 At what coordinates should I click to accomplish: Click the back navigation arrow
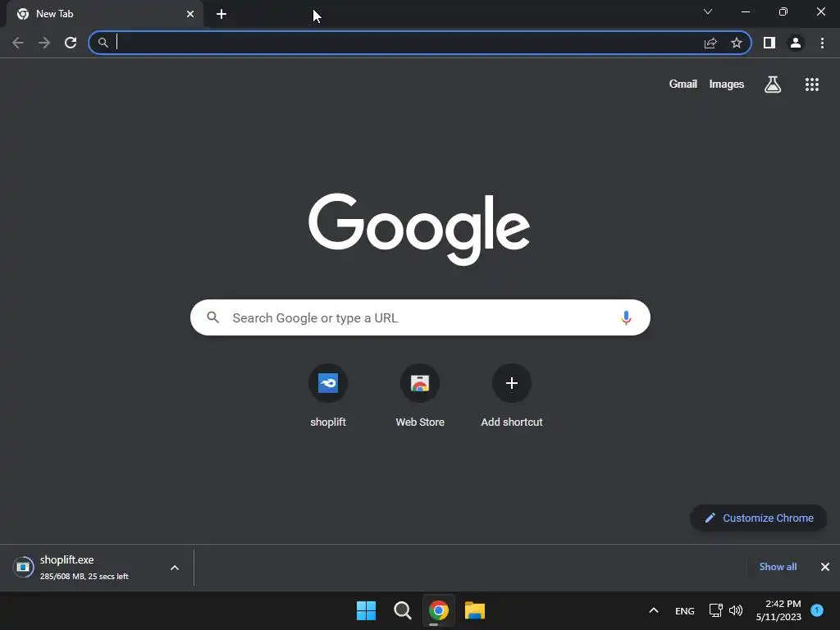[18, 43]
